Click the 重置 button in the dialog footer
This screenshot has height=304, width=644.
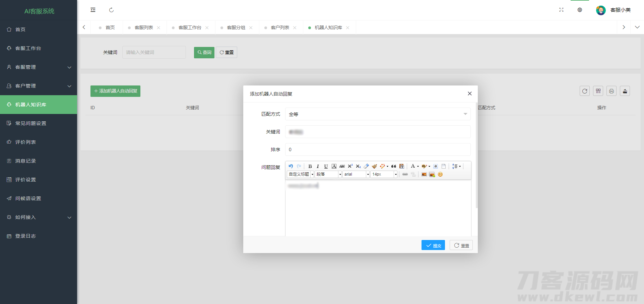click(461, 245)
